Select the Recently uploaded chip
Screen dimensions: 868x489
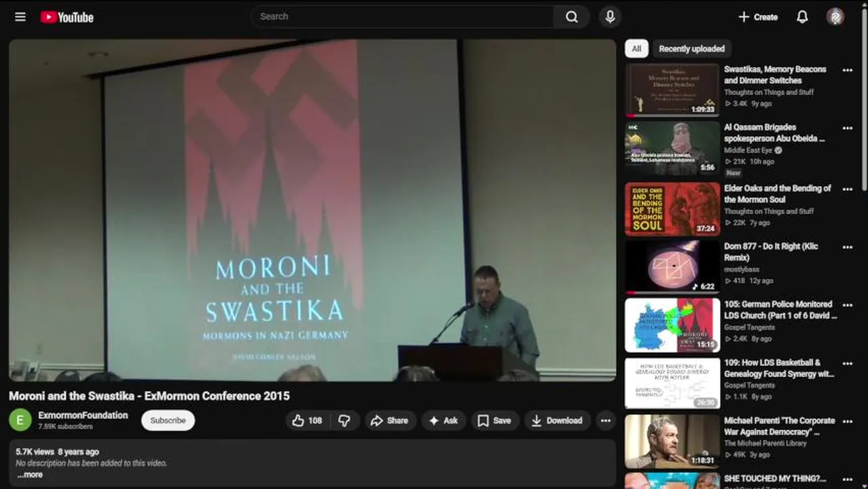coord(691,49)
